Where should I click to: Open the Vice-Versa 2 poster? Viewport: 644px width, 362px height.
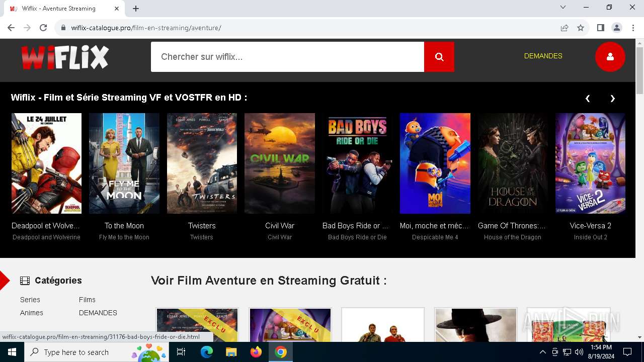click(x=591, y=163)
